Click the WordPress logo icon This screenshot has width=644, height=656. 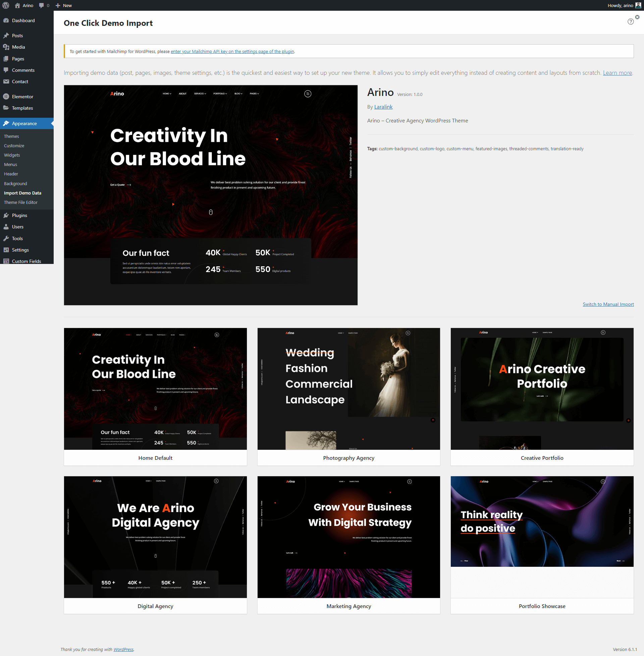[x=6, y=5]
